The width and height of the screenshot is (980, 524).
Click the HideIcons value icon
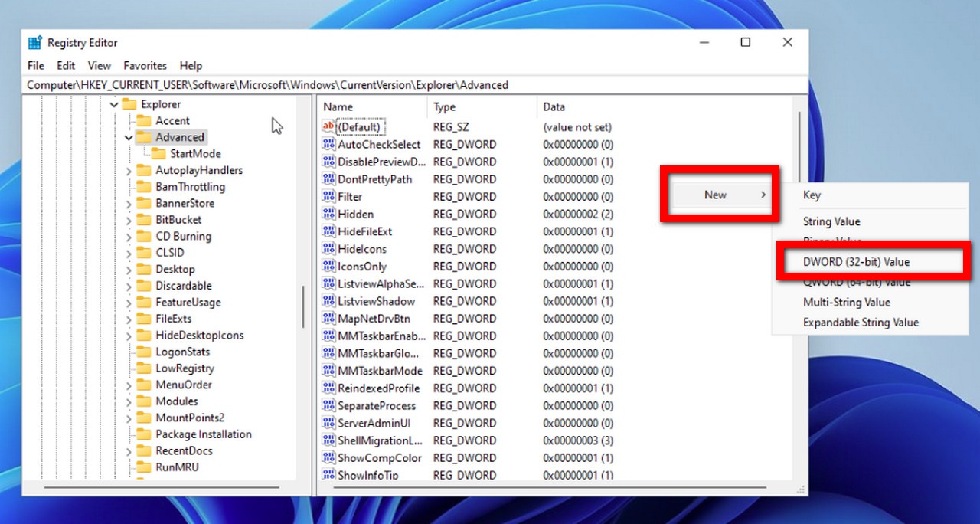point(329,249)
